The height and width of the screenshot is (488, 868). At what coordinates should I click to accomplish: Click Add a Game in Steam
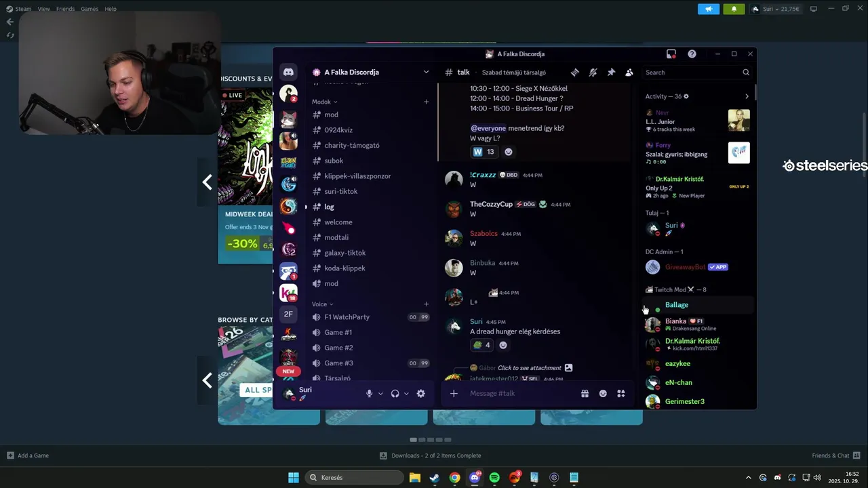(28, 455)
